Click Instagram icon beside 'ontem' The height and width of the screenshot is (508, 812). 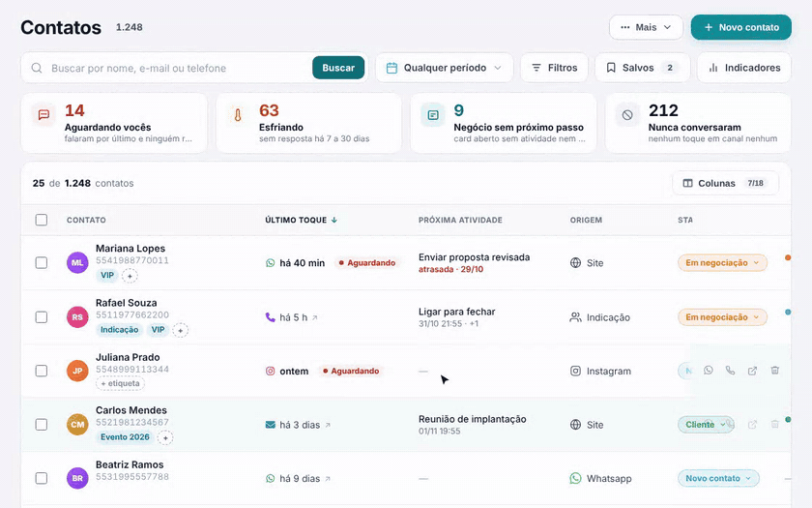(x=271, y=372)
